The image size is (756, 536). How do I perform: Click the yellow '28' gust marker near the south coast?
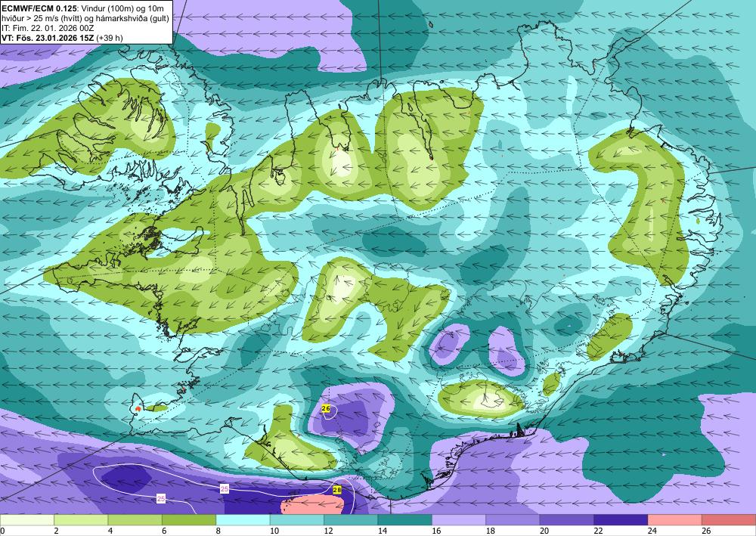coord(337,490)
